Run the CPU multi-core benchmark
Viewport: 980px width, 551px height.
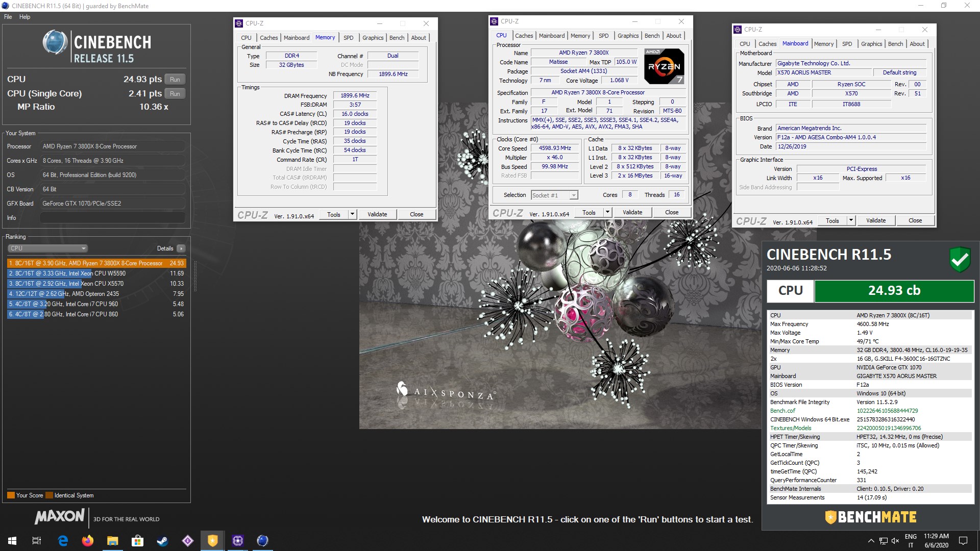tap(175, 80)
